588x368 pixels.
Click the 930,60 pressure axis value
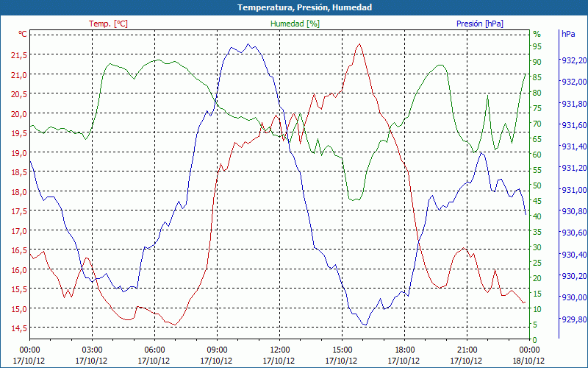pyautogui.click(x=574, y=233)
